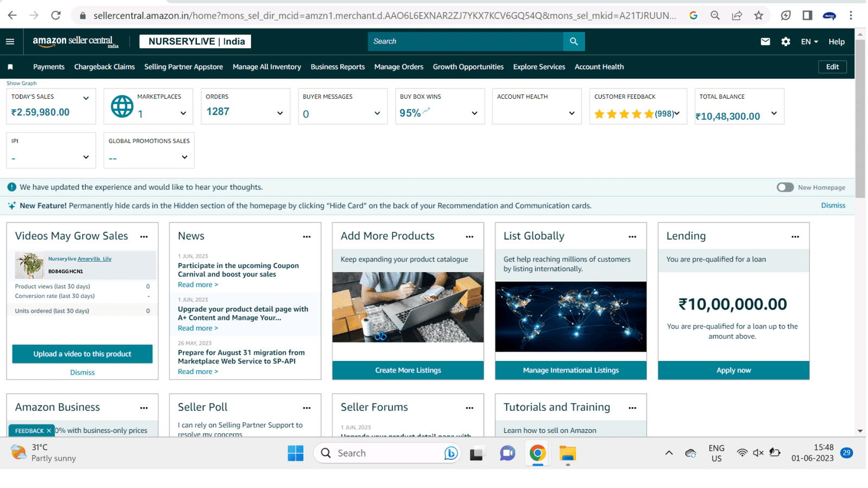Click the Seller Central search field

tap(465, 41)
